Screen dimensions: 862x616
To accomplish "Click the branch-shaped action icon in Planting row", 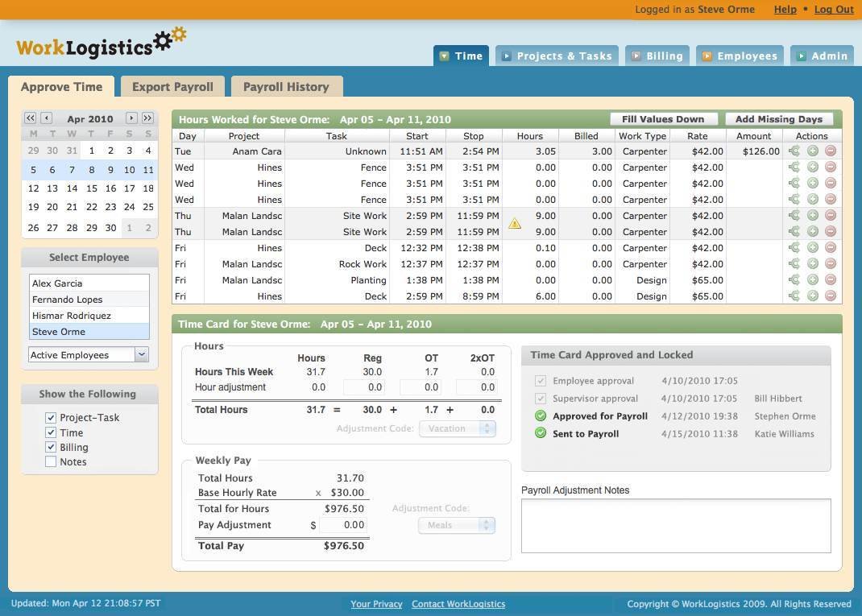I will (x=794, y=279).
